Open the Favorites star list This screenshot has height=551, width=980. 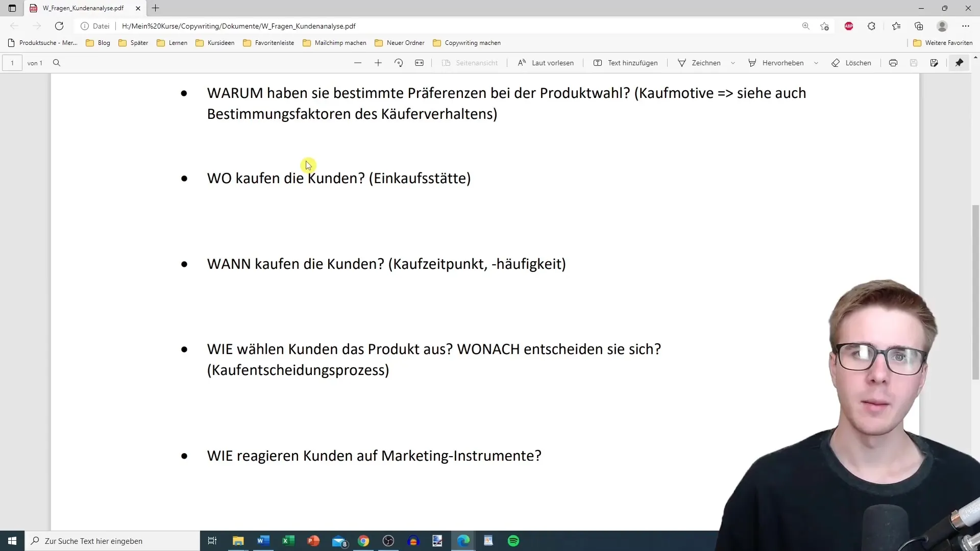tap(896, 26)
